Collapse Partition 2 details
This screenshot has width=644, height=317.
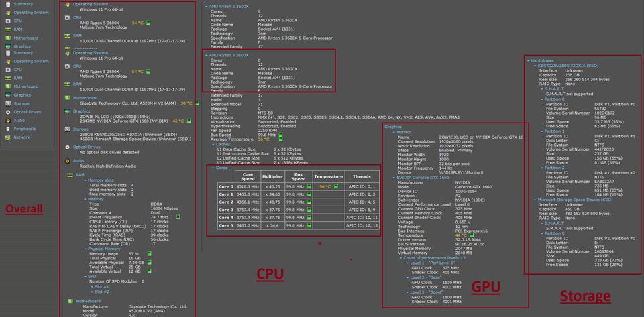542,168
